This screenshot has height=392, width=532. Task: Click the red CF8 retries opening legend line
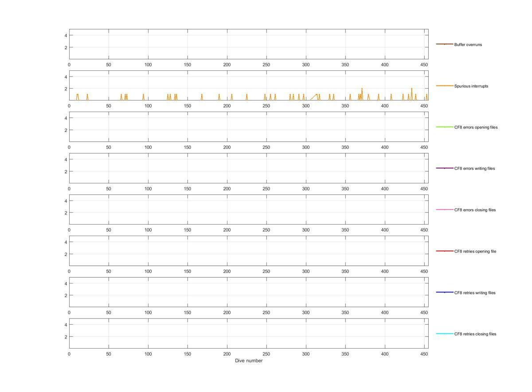tap(445, 251)
